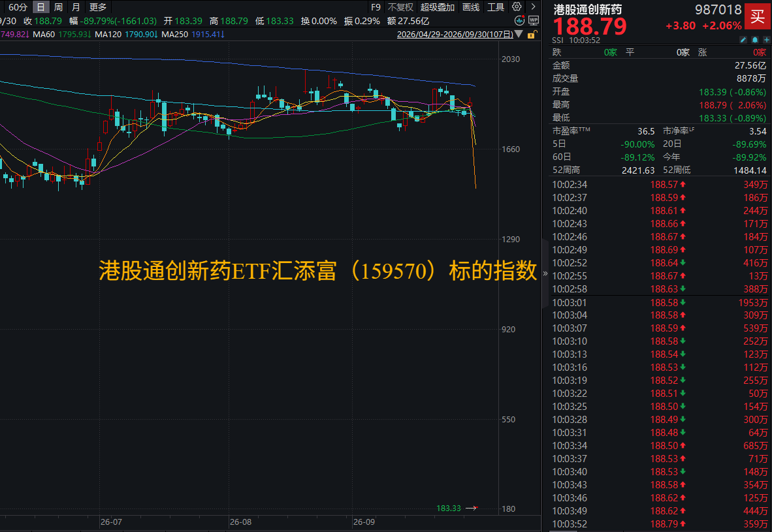
Task: Click the 183.33 low price marker on chart
Action: pyautogui.click(x=449, y=509)
